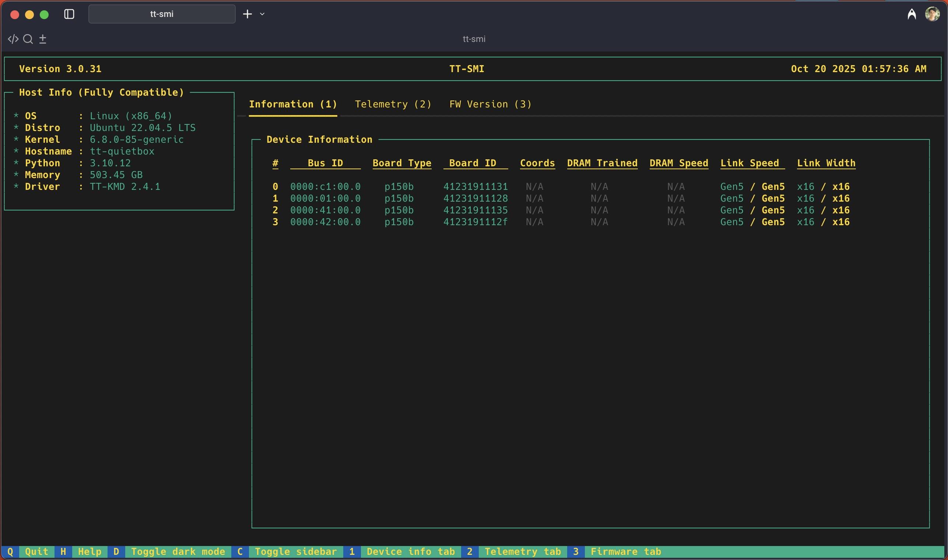Switch to the FW Version (3) tab
The height and width of the screenshot is (560, 948).
(x=490, y=104)
